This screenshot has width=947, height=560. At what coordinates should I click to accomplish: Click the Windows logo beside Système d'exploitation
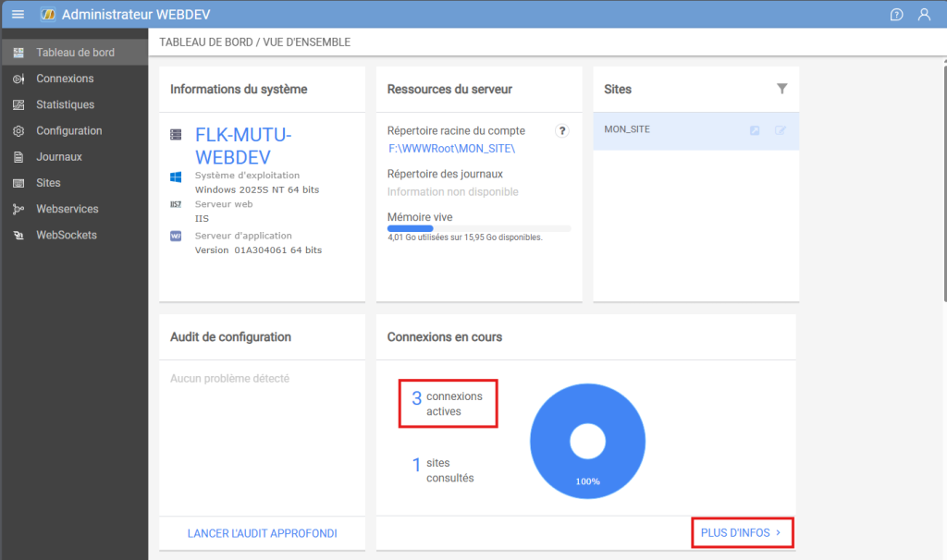point(176,177)
